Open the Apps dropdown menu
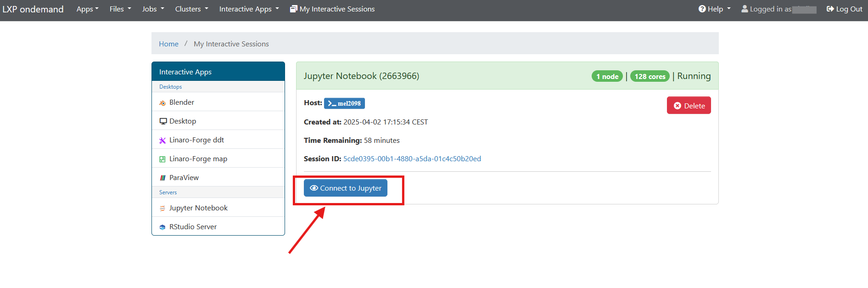 click(87, 9)
